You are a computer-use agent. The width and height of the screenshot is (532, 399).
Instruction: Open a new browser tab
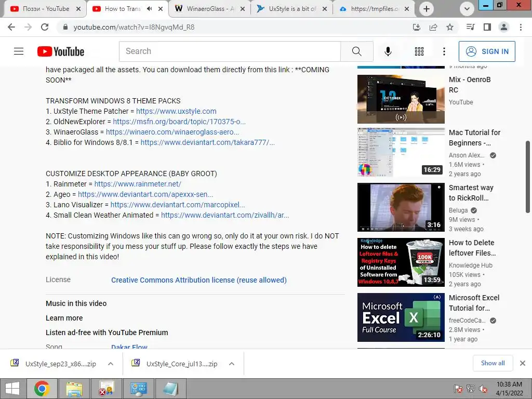[427, 9]
